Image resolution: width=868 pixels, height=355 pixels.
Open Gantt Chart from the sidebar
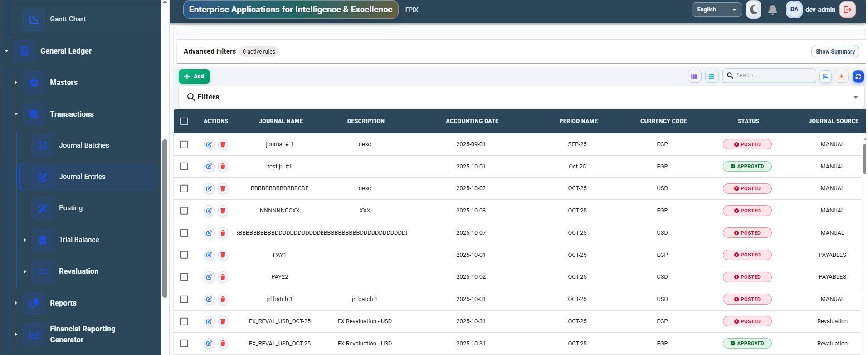pyautogui.click(x=68, y=19)
